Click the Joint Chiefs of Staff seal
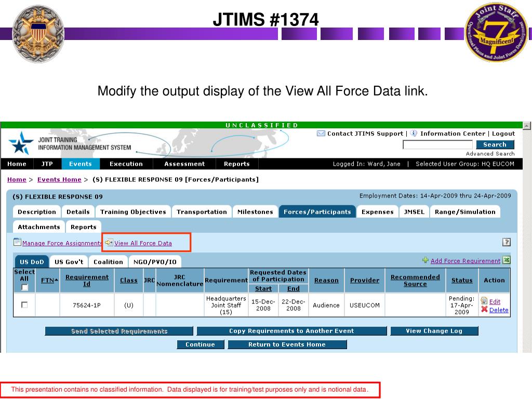The image size is (532, 399). (x=38, y=34)
